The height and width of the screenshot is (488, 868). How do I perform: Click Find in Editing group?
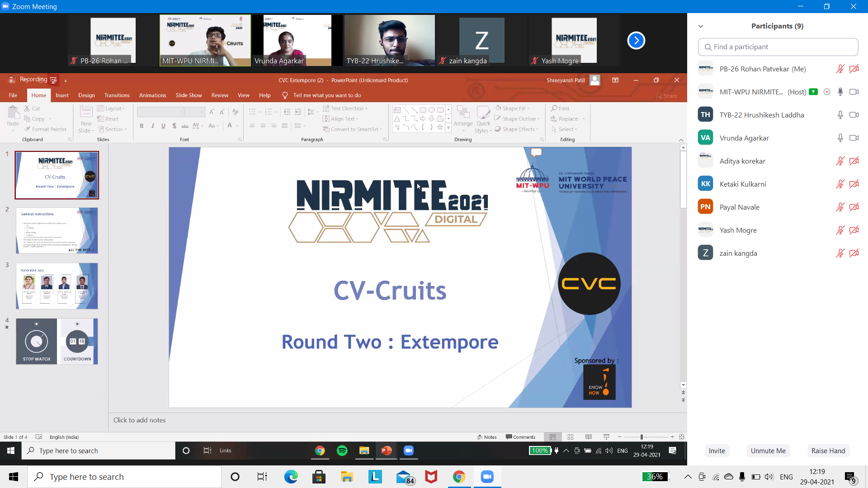click(560, 108)
